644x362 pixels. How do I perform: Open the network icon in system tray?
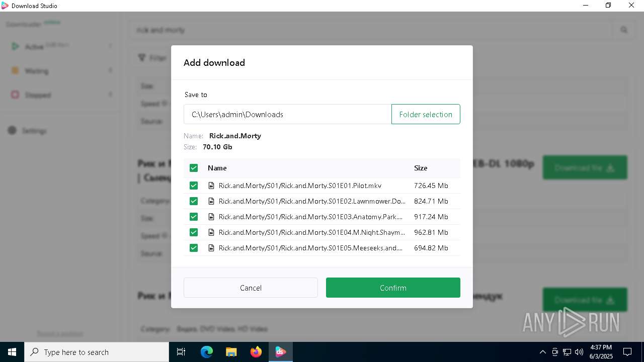567,352
